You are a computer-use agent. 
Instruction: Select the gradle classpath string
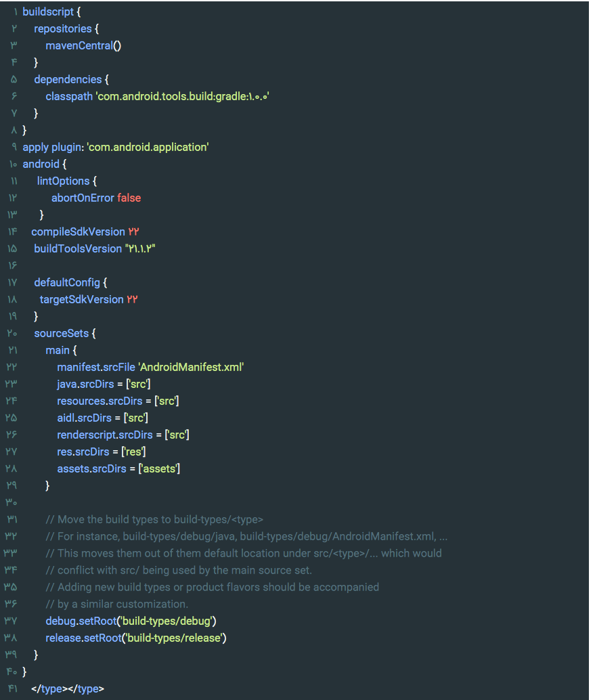point(182,96)
